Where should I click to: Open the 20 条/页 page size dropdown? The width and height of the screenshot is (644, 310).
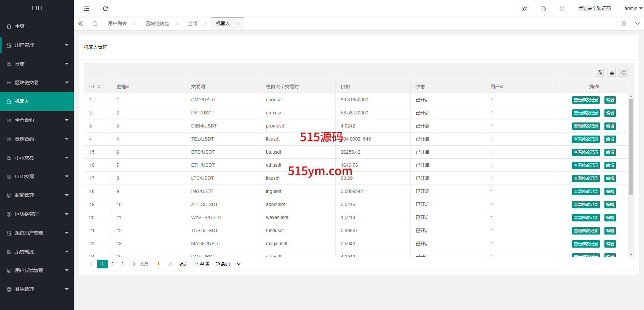[x=227, y=264]
